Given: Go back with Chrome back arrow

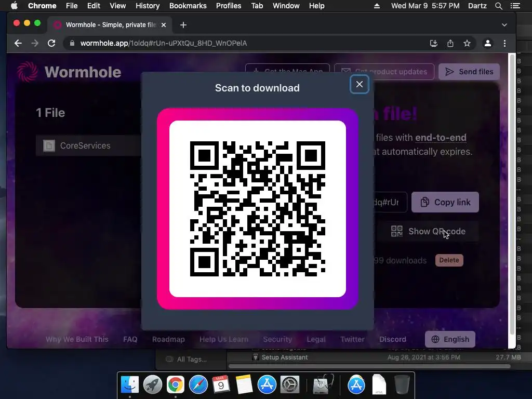Looking at the screenshot, I should click(x=18, y=43).
